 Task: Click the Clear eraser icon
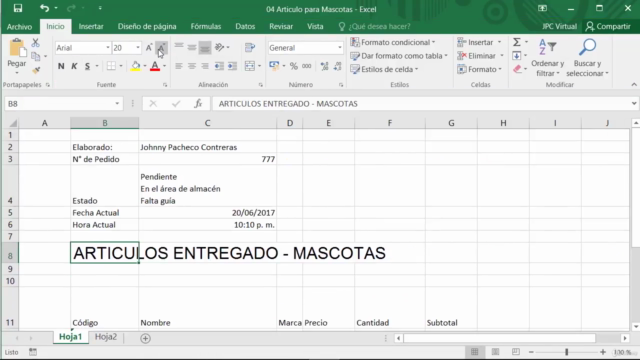pyautogui.click(x=517, y=69)
